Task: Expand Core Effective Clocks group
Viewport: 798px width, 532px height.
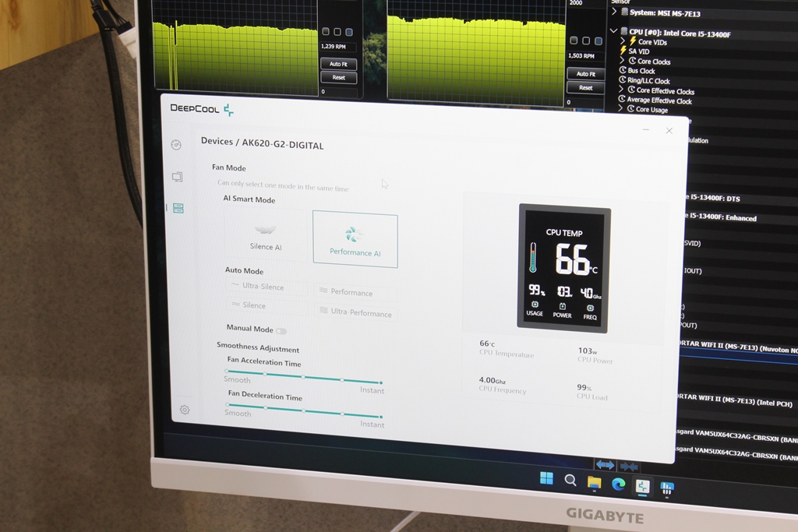Action: [x=621, y=90]
